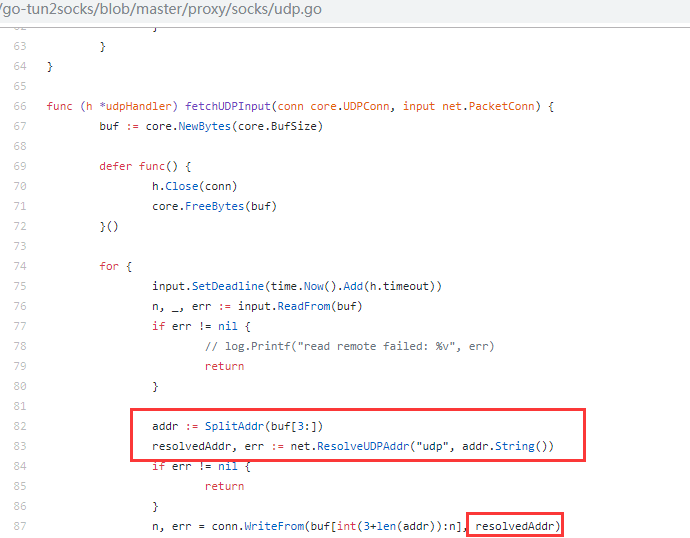This screenshot has width=690, height=538.
Task: Click ResolveUDPAddr function call
Action: point(363,447)
